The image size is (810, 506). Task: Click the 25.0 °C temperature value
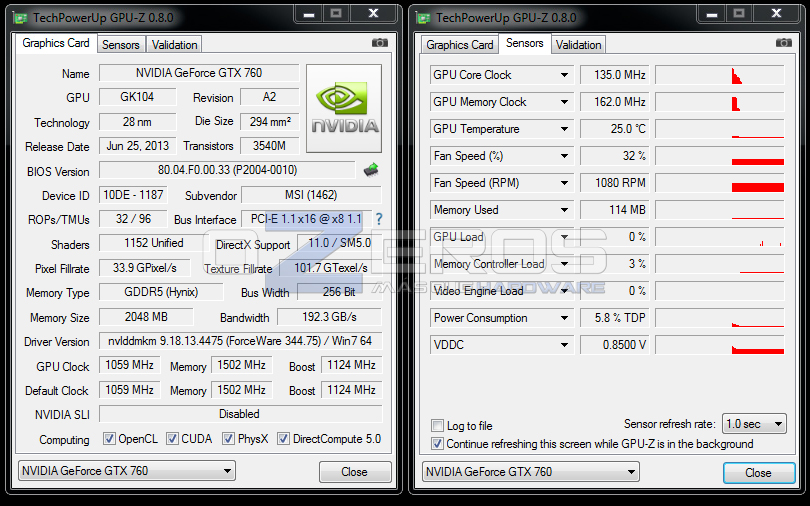point(615,129)
